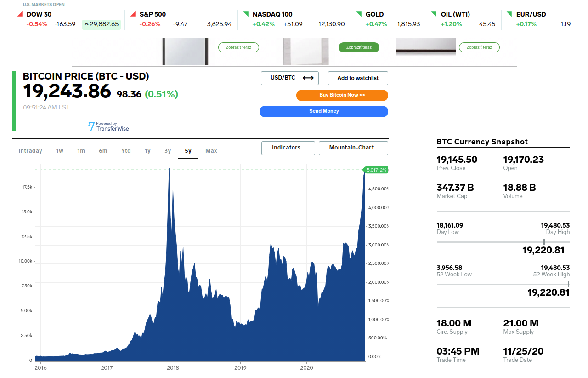Click the Prev. Close value 19,145.50
The image size is (588, 378).
[x=457, y=160]
